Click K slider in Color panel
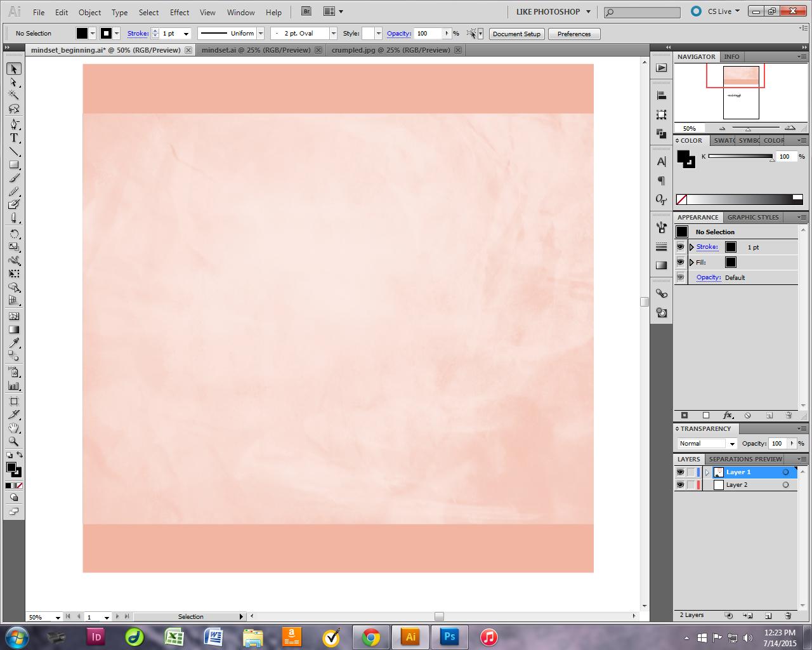This screenshot has width=812, height=650. point(740,157)
